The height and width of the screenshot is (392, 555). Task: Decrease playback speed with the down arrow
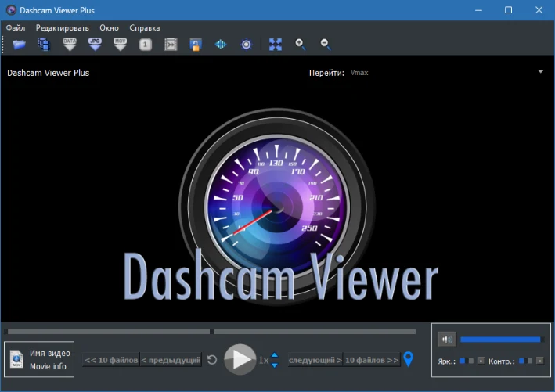click(275, 365)
